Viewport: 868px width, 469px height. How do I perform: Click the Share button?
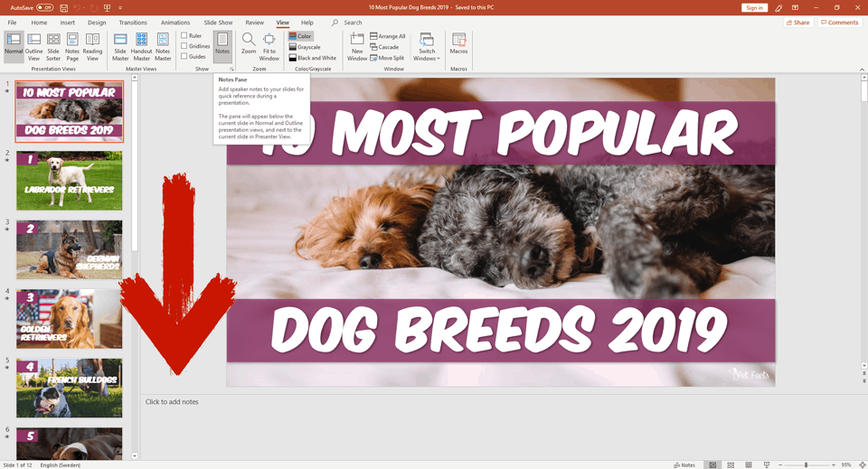coord(797,23)
